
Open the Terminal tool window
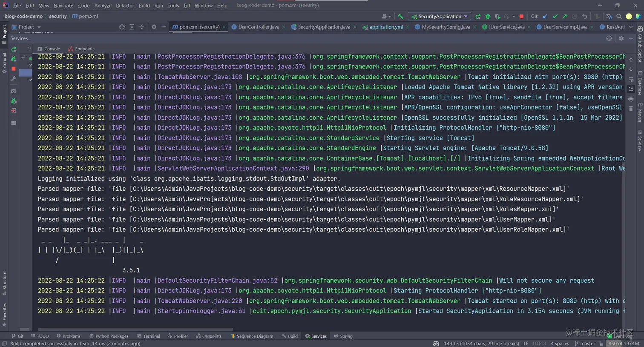[148, 336]
